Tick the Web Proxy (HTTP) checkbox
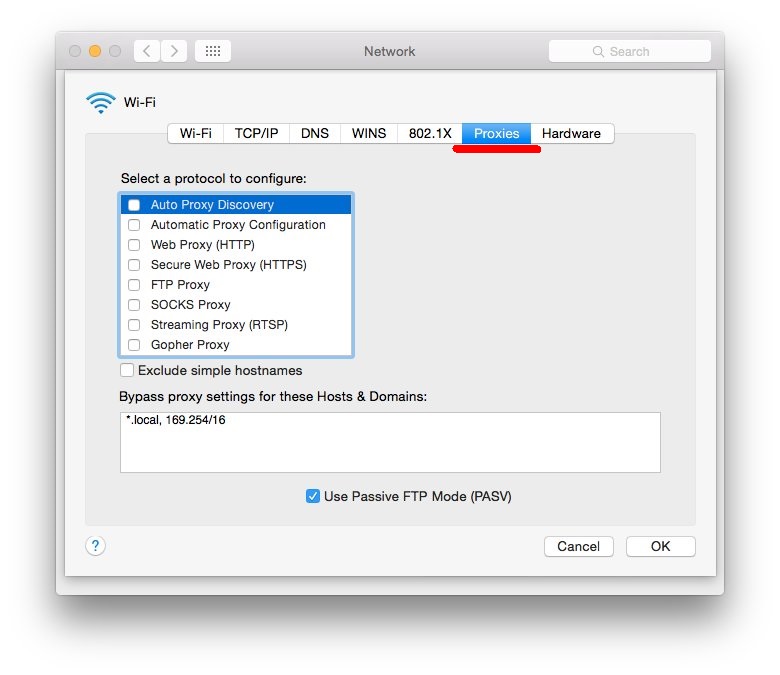Screen dimensions: 780x675 (x=134, y=245)
